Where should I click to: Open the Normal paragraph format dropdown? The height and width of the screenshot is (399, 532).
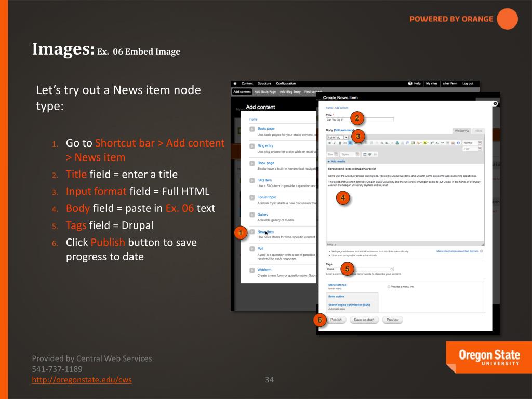point(472,143)
